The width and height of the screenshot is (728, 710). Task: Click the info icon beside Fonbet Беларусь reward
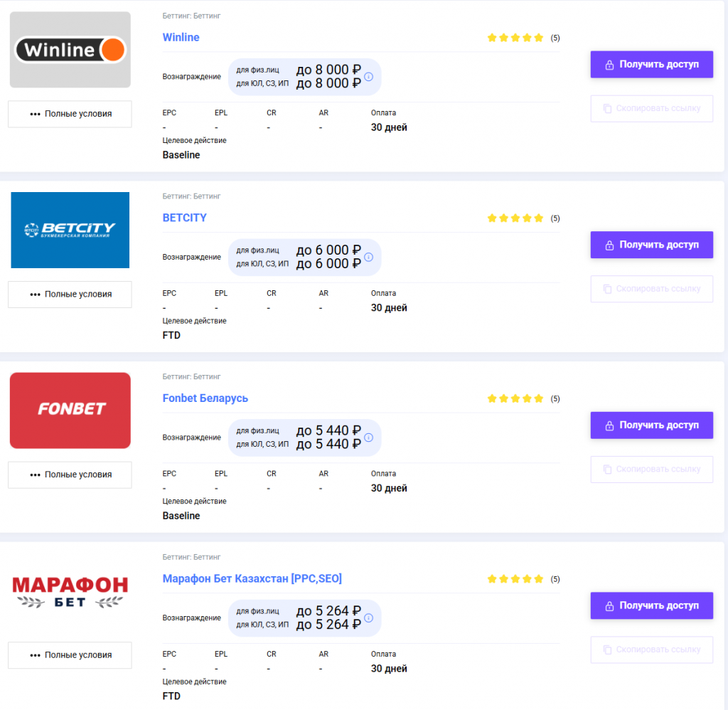pos(368,438)
